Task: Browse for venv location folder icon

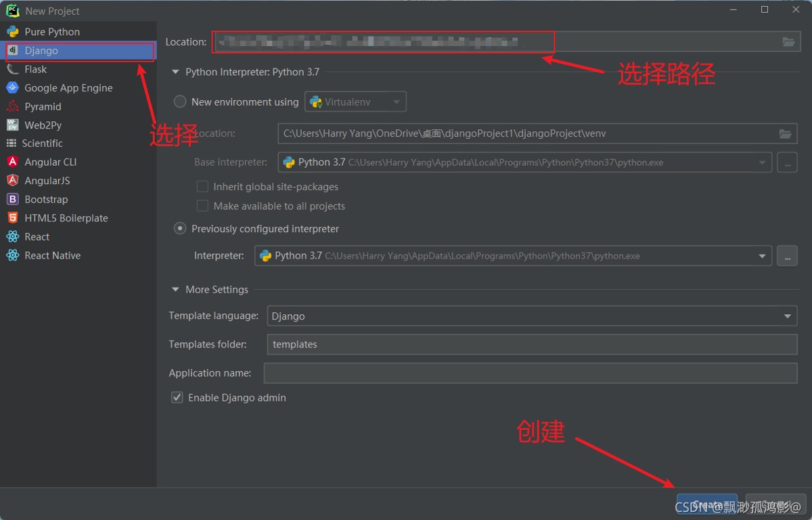Action: coord(785,133)
